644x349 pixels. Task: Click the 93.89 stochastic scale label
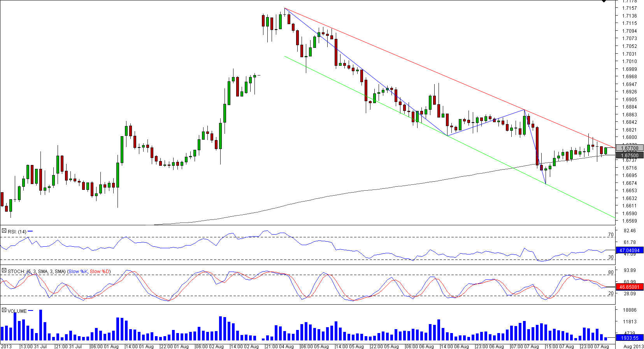(x=630, y=270)
